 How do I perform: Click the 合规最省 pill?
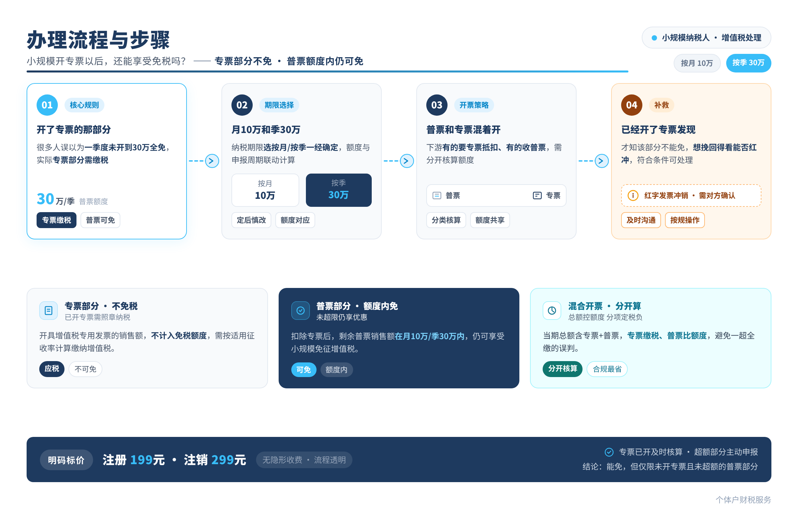click(607, 369)
